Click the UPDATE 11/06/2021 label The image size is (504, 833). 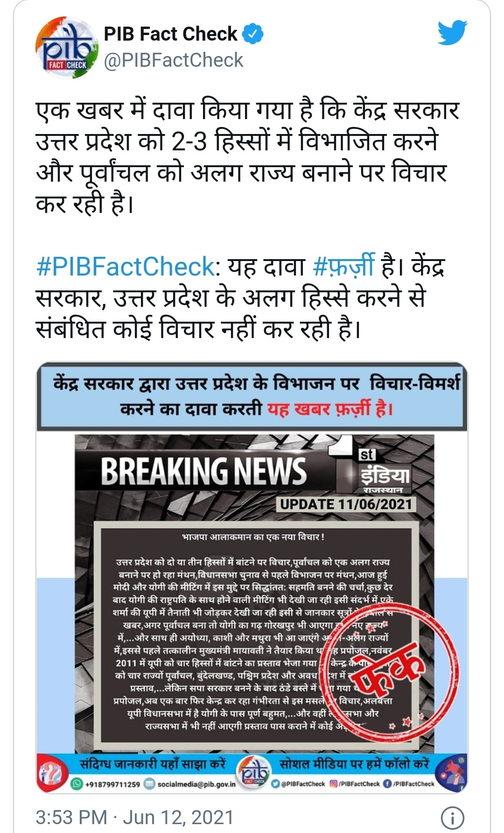click(346, 504)
